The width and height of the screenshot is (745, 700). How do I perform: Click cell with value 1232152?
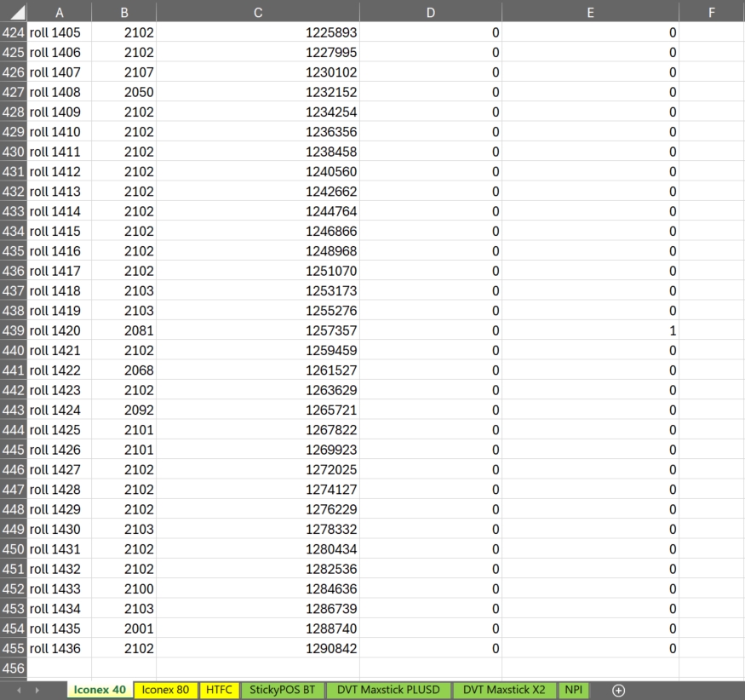(258, 92)
